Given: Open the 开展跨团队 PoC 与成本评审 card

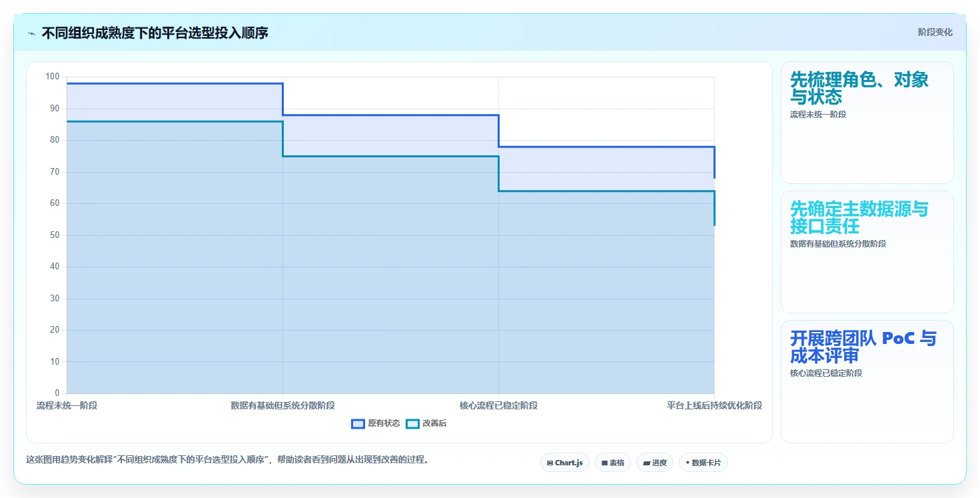Looking at the screenshot, I should [867, 381].
